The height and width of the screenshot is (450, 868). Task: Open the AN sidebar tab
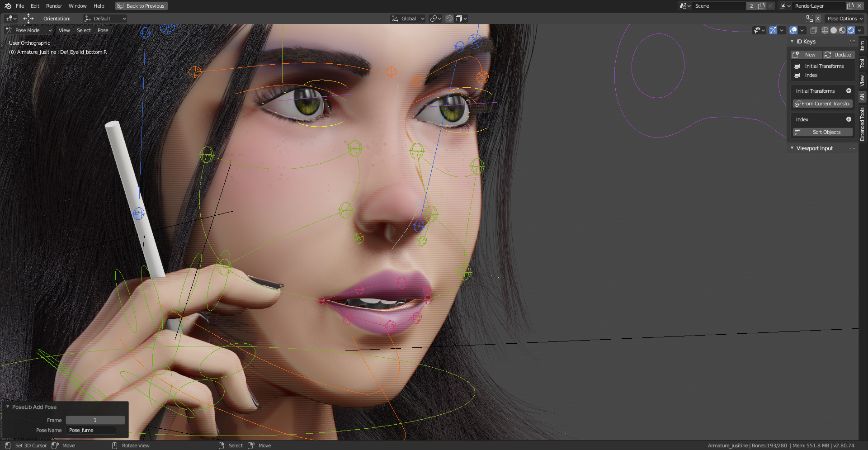(x=863, y=97)
